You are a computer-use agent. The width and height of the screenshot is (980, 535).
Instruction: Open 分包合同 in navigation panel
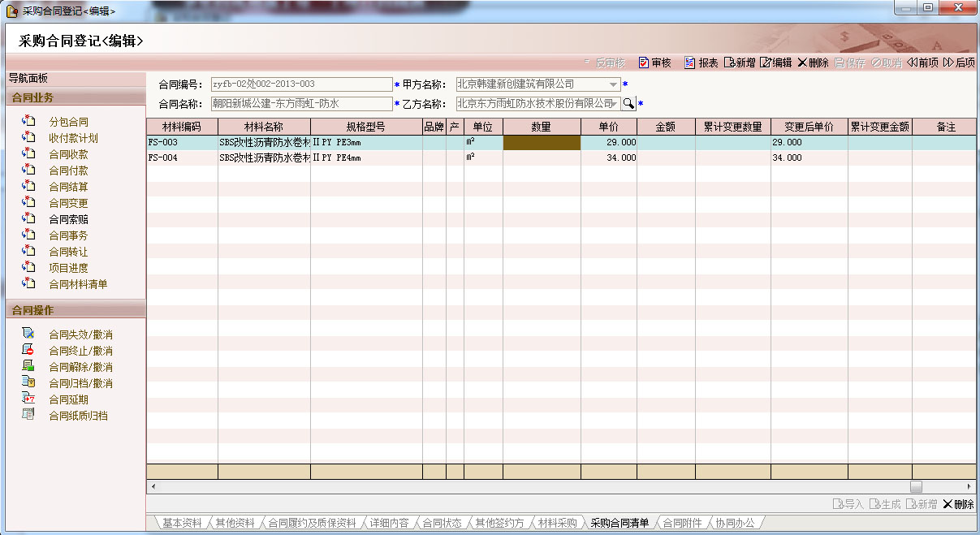click(68, 122)
